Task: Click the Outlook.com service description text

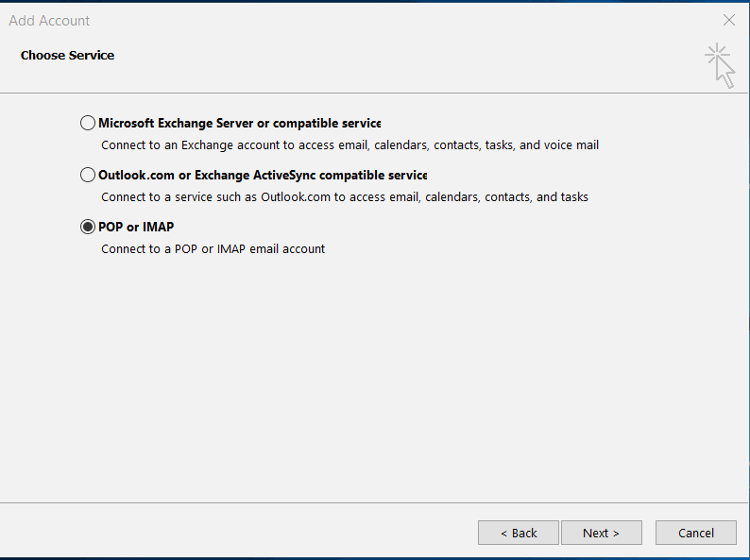Action: (345, 197)
